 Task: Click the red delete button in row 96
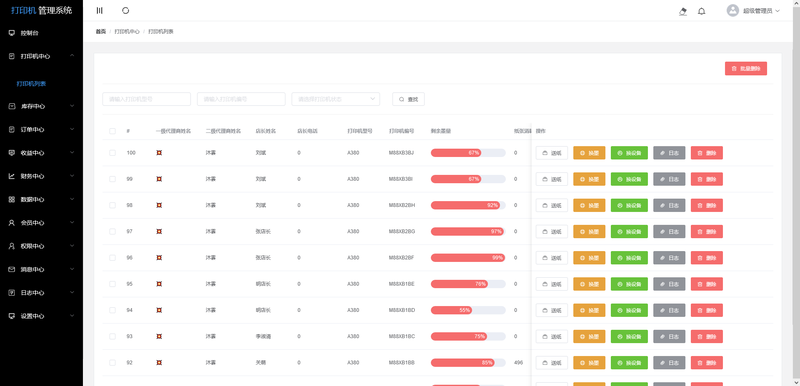coord(707,258)
